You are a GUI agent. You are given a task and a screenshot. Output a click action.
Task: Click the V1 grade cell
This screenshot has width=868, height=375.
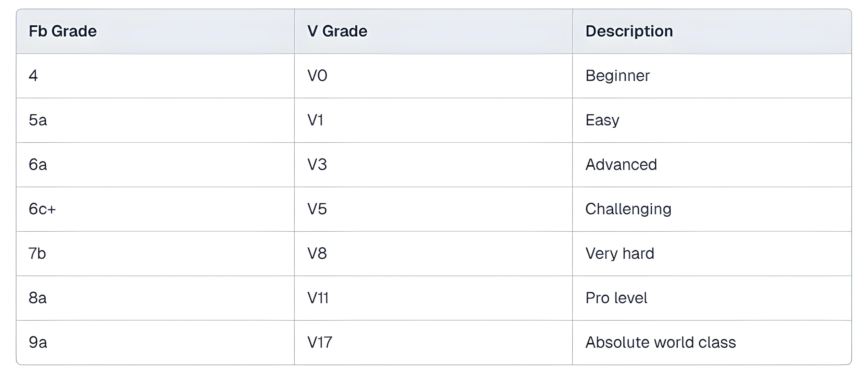click(315, 120)
